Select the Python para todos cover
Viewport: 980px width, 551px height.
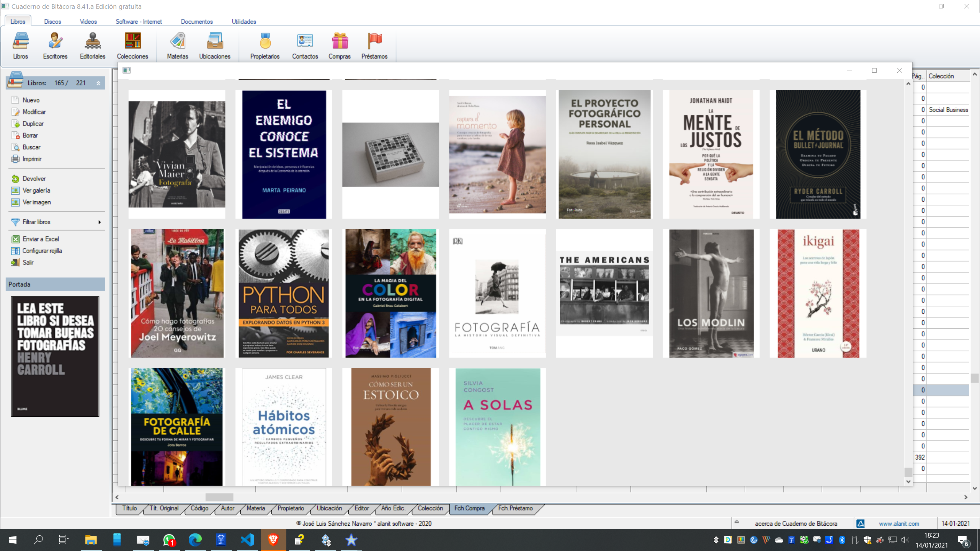284,293
